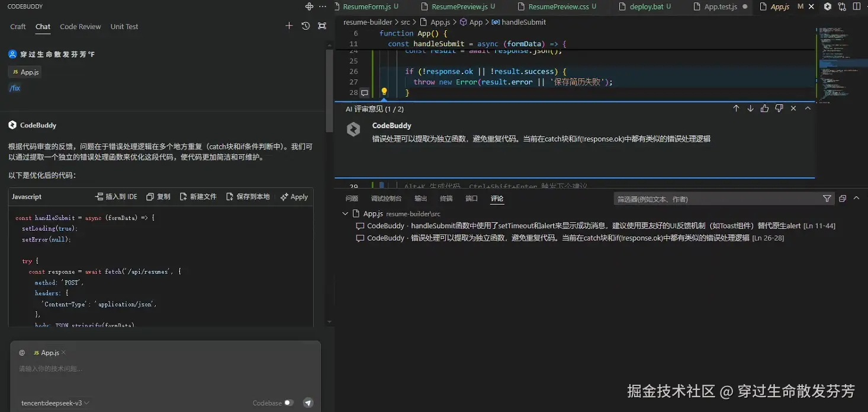Viewport: 868px width, 412px height.
Task: Click 插入到 IDE button on code block
Action: pos(116,197)
